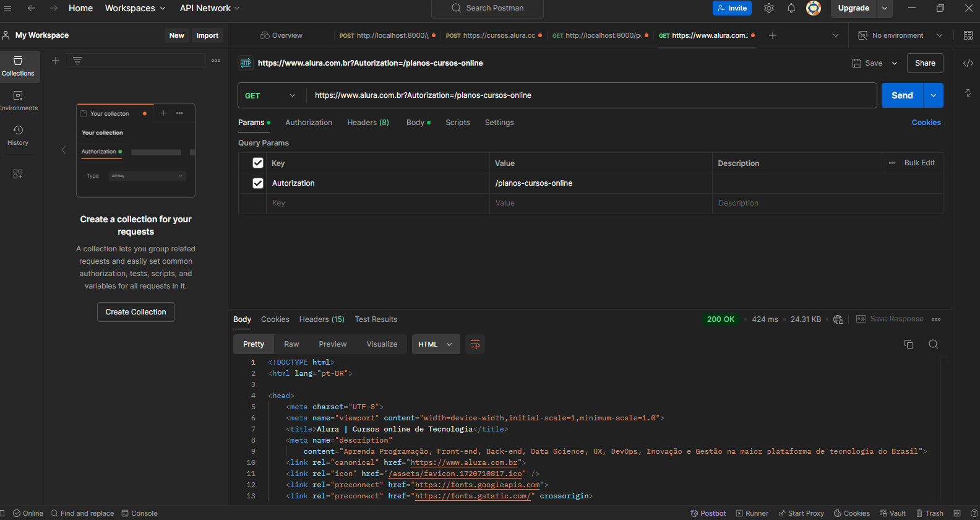Screen dimensions: 980x520
Task: Open the configure workspace sidebar icon
Action: pos(18,174)
